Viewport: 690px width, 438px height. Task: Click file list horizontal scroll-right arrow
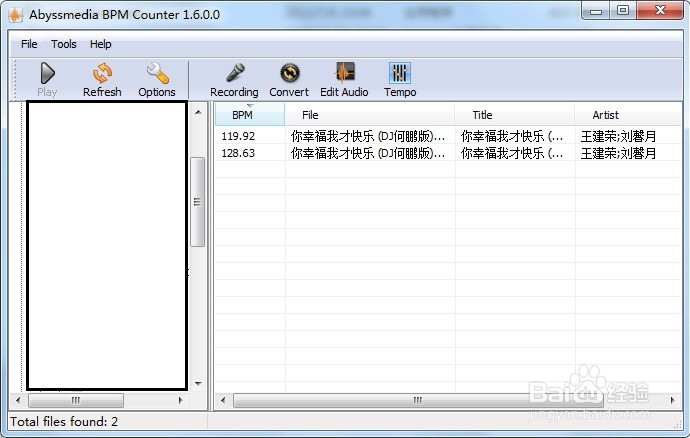(672, 400)
